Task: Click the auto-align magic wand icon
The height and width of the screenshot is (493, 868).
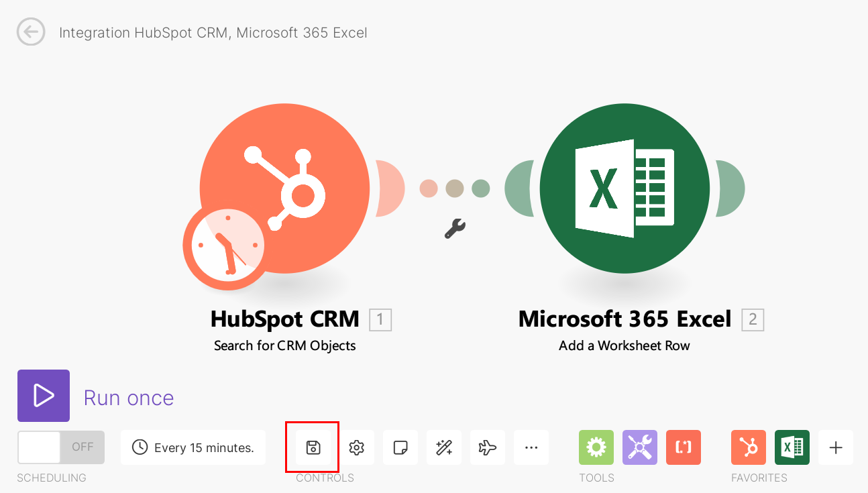Action: click(444, 447)
